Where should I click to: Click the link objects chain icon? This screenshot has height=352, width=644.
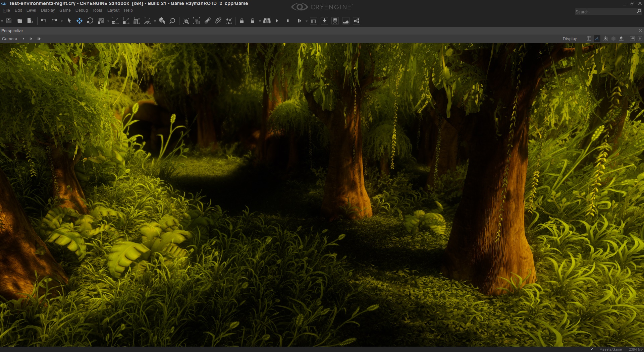tap(208, 21)
